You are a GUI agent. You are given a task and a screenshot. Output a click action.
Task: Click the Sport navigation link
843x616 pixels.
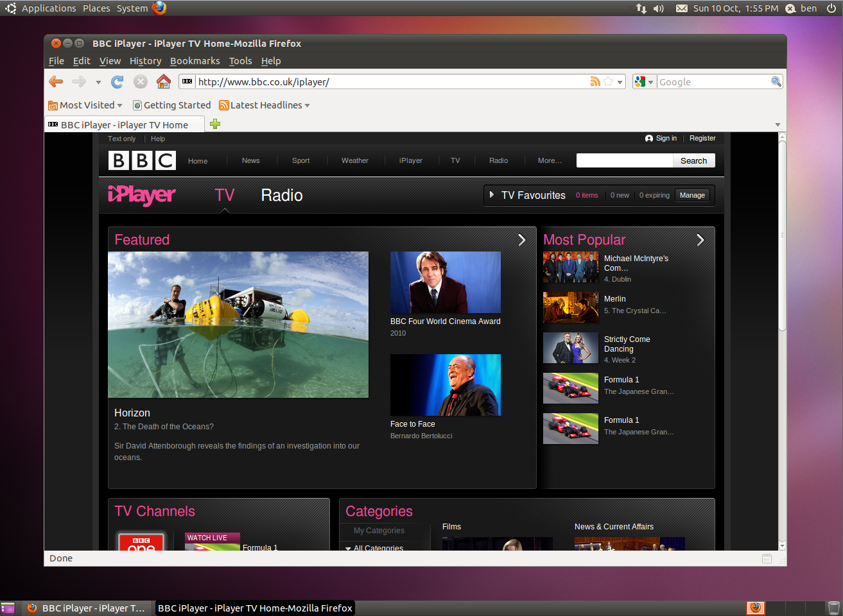click(x=300, y=160)
